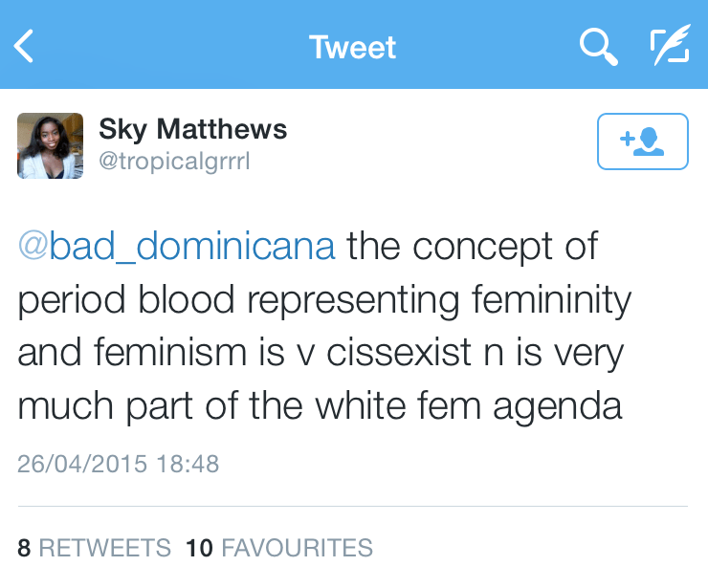Tap the 26/04/2015 18:48 timestamp
This screenshot has height=588, width=708.
point(119,465)
